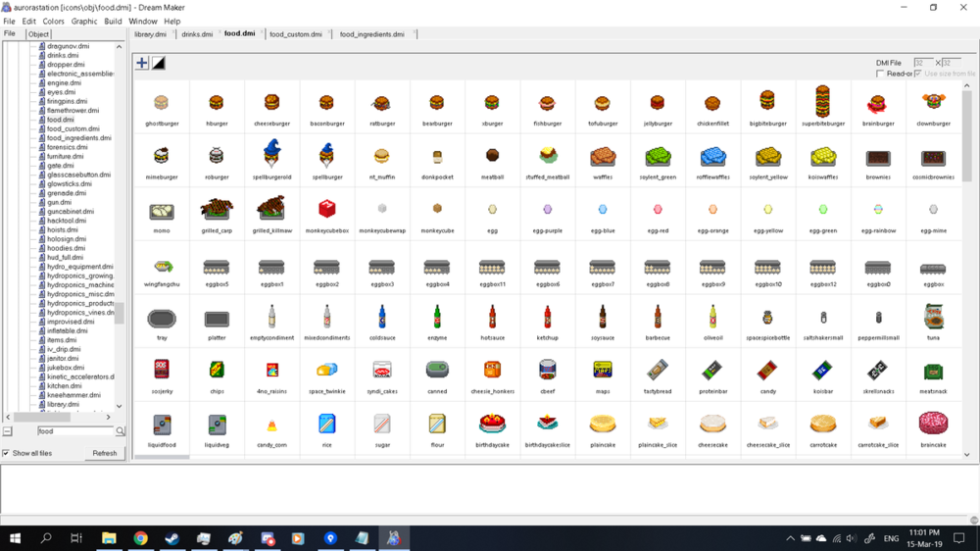Choose the eggbox12 sprite
Viewport: 980px width, 551px height.
click(x=822, y=269)
